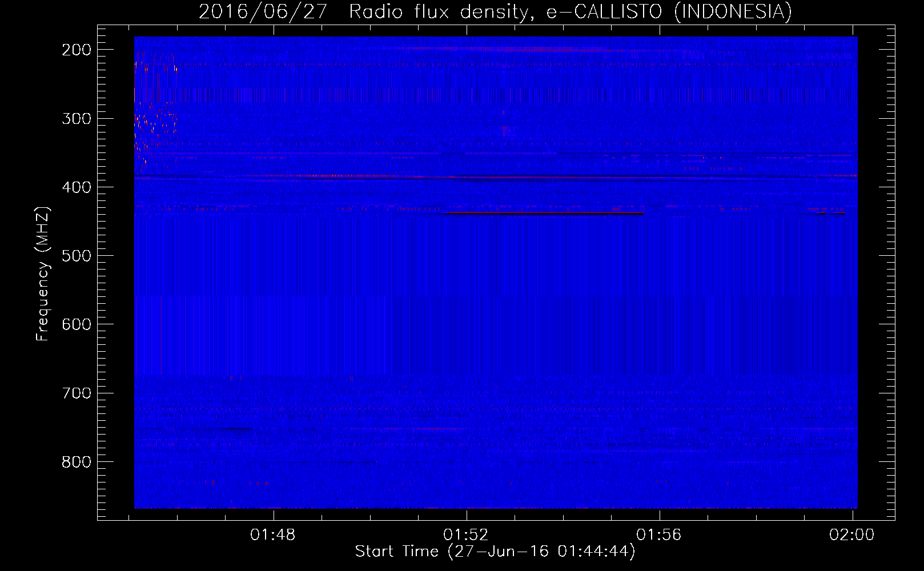Click the 01:52 time tick label
The height and width of the screenshot is (571, 924).
pyautogui.click(x=466, y=534)
